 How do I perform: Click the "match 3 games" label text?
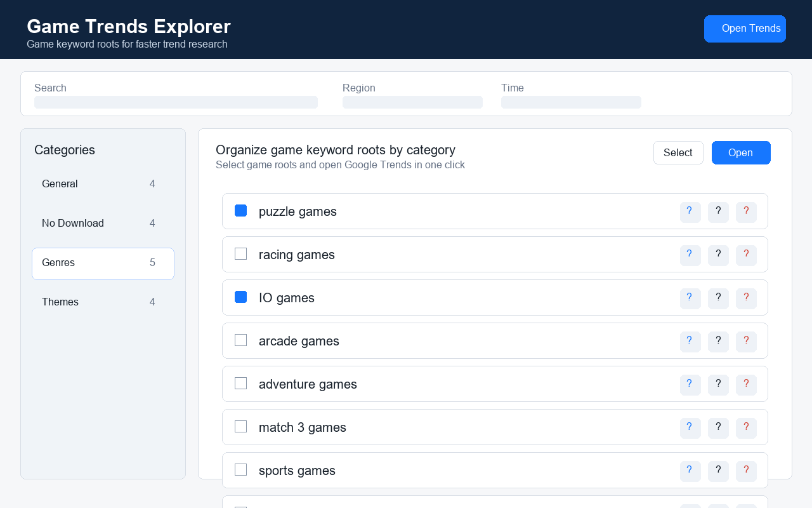tap(303, 427)
